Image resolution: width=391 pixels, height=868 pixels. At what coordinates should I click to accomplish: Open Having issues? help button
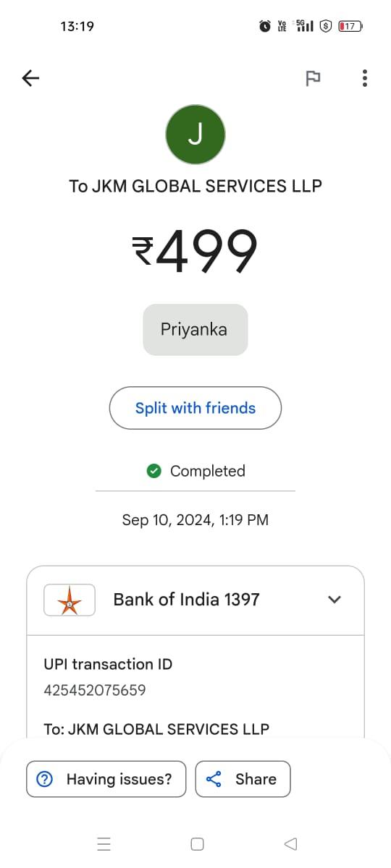tap(106, 779)
